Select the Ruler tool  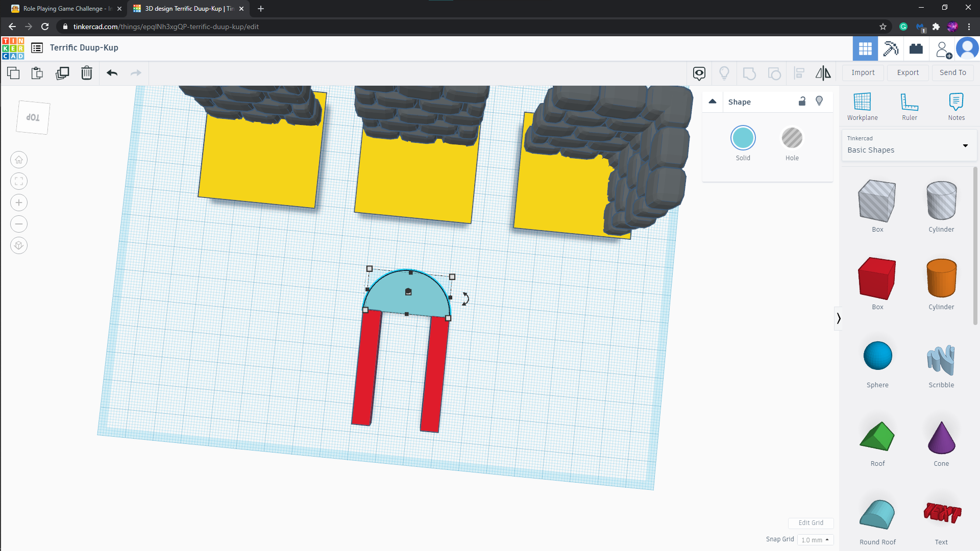click(909, 107)
